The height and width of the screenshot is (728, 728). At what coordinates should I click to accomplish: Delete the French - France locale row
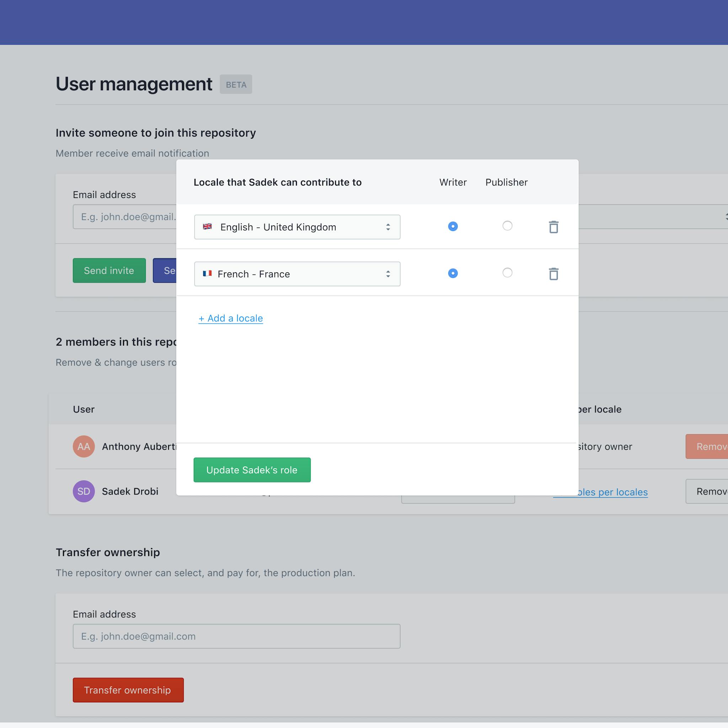[x=553, y=274]
